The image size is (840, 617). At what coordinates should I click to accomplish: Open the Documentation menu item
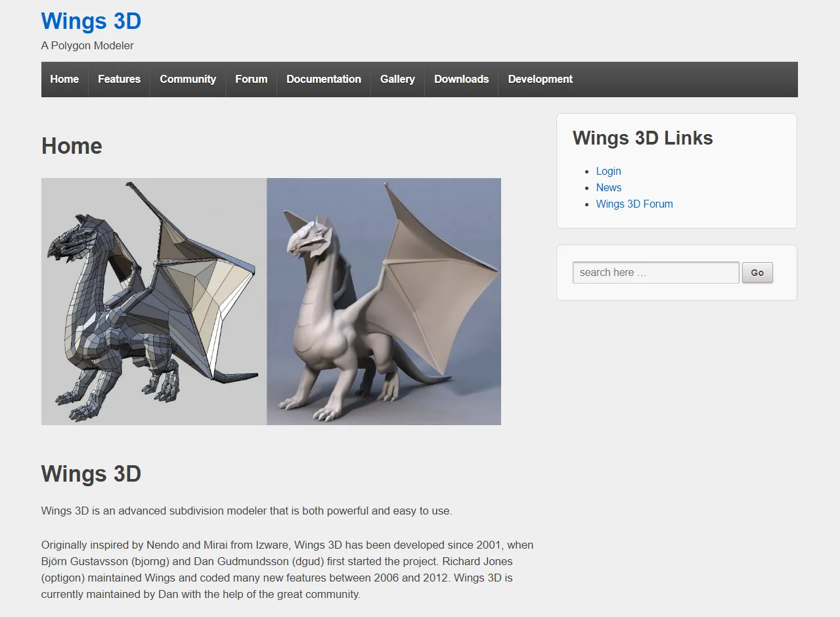click(323, 79)
